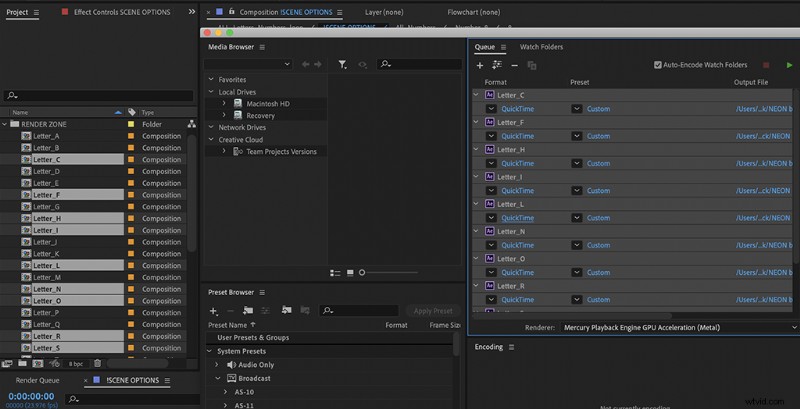Click the Media Browser filter funnel icon
This screenshot has width=800, height=409.
tap(342, 64)
